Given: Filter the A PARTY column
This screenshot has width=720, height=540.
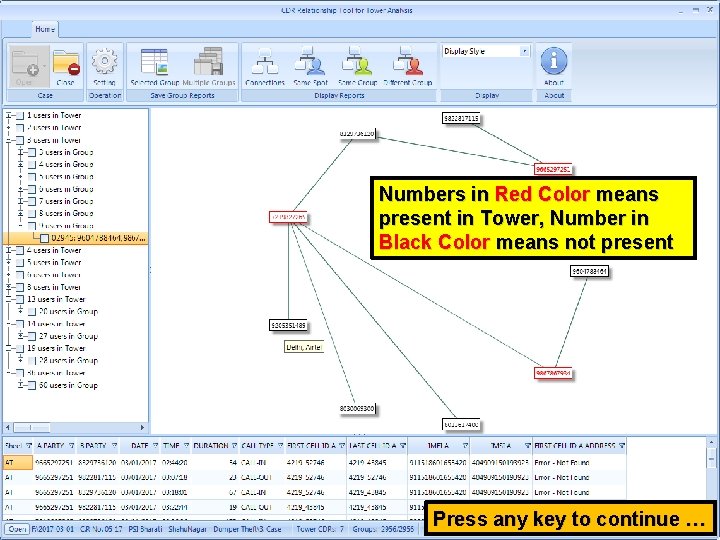Looking at the screenshot, I should [x=72, y=445].
